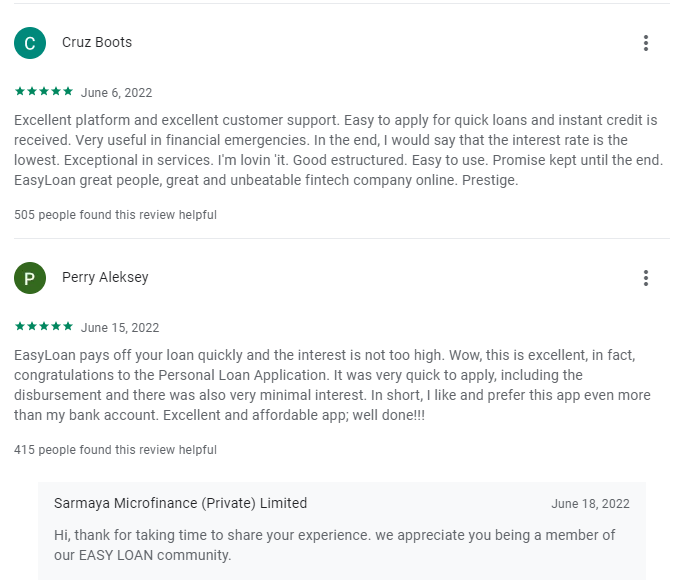This screenshot has height=580, width=682.
Task: Click the developer reply message text
Action: (x=334, y=545)
